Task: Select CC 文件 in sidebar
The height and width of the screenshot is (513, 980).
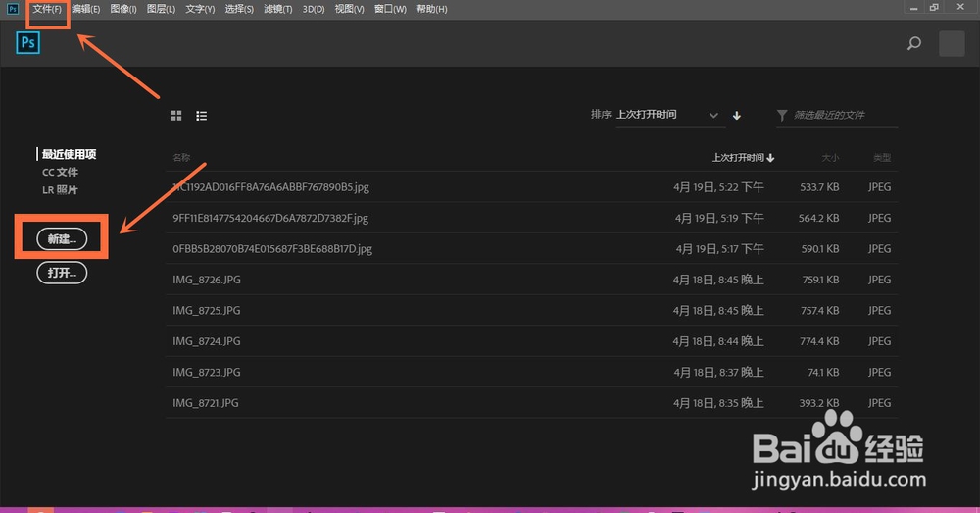Action: tap(60, 172)
